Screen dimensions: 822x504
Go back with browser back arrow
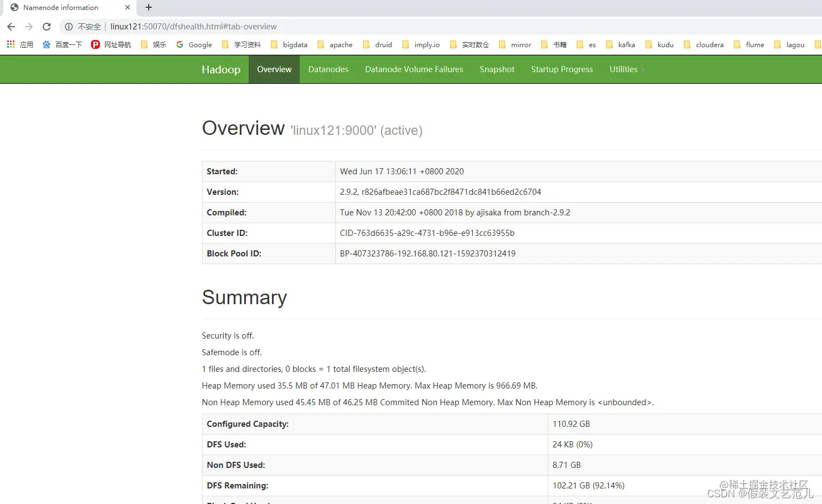(11, 27)
